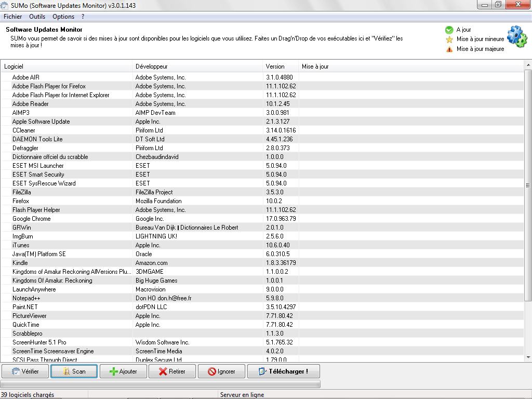Open the Options menu

(63, 17)
